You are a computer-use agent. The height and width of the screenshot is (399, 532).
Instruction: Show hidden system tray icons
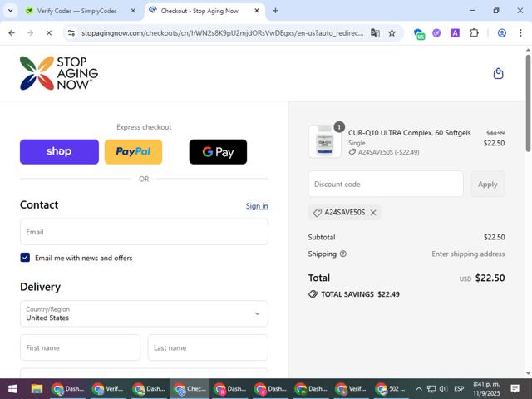pyautogui.click(x=419, y=389)
